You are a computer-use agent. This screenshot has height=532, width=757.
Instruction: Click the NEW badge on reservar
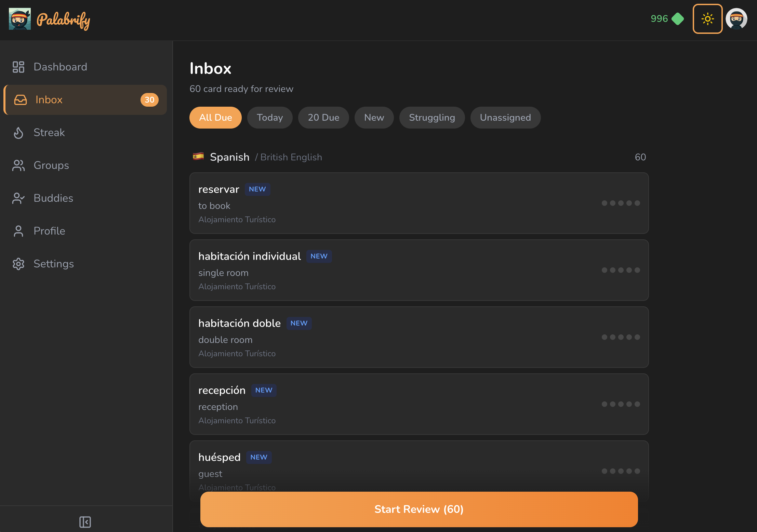coord(257,189)
